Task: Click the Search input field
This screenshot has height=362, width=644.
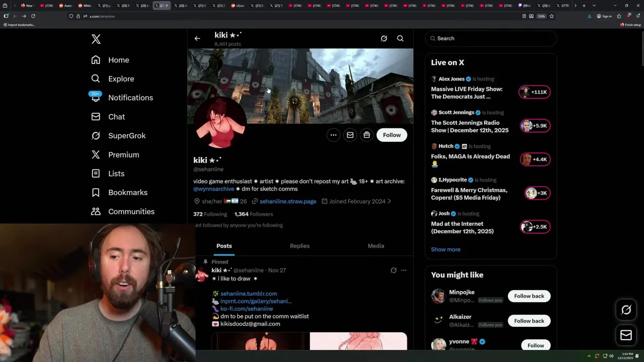Action: coord(491,38)
